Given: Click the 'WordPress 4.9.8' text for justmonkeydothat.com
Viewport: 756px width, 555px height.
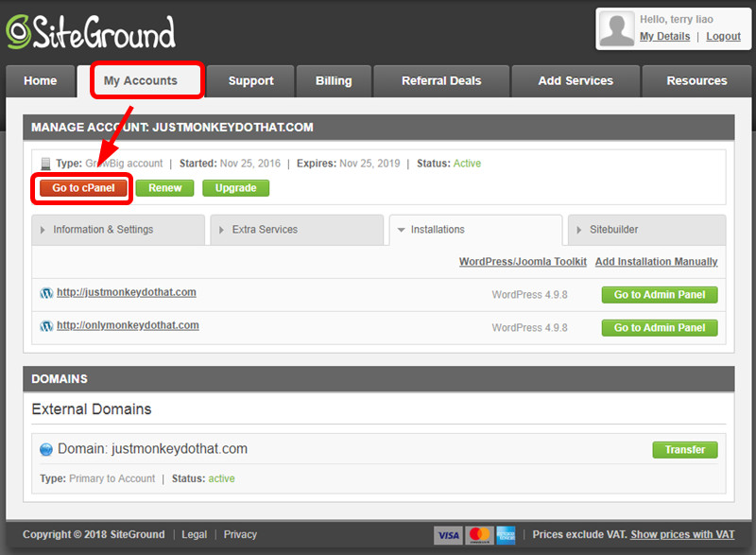Looking at the screenshot, I should point(529,295).
